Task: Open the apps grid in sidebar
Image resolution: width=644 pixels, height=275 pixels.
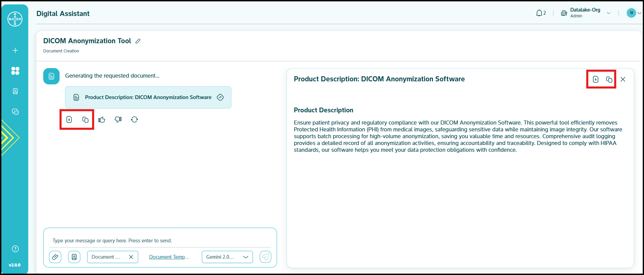Action: pos(15,71)
